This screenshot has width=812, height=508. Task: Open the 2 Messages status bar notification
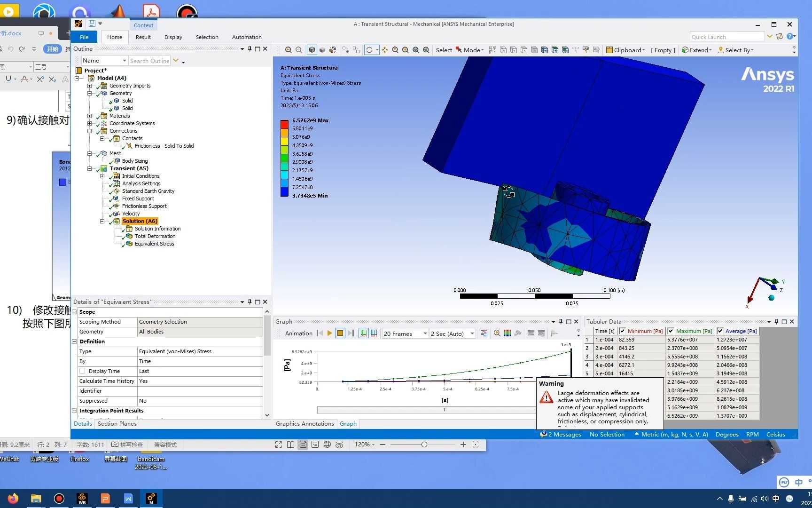[561, 434]
